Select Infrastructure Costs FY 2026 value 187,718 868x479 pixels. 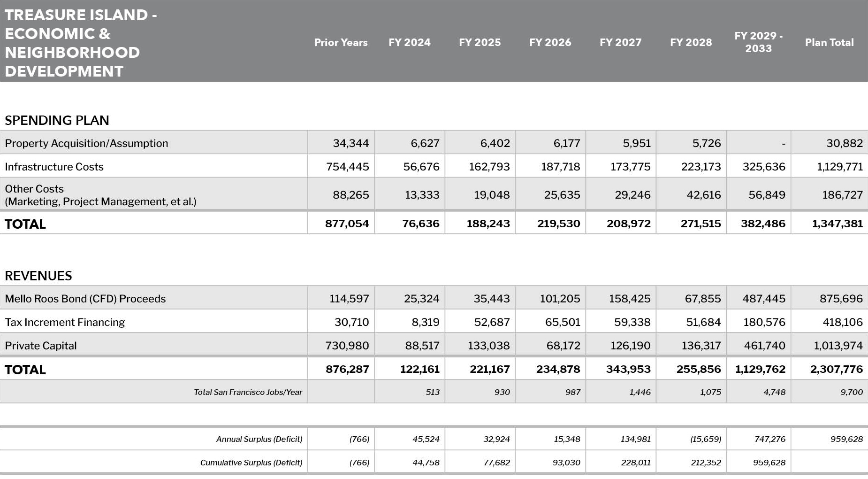coord(560,167)
